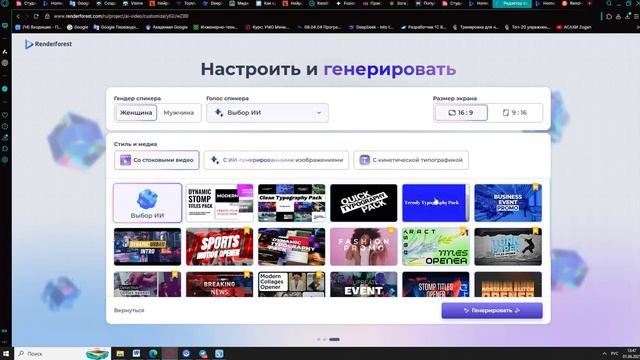
Task: Pick Dynamic Typography Pack template
Action: (x=291, y=247)
